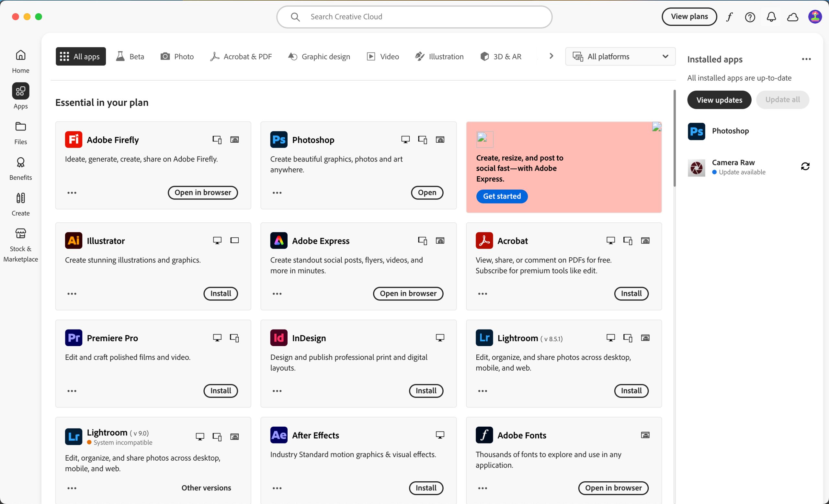This screenshot has width=829, height=504.
Task: Open Installed apps more options menu
Action: (806, 59)
